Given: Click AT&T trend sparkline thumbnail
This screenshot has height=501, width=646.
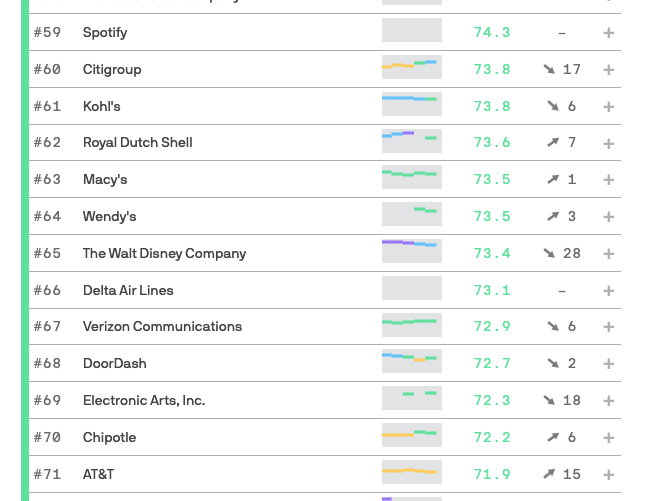Looking at the screenshot, I should point(411,473).
